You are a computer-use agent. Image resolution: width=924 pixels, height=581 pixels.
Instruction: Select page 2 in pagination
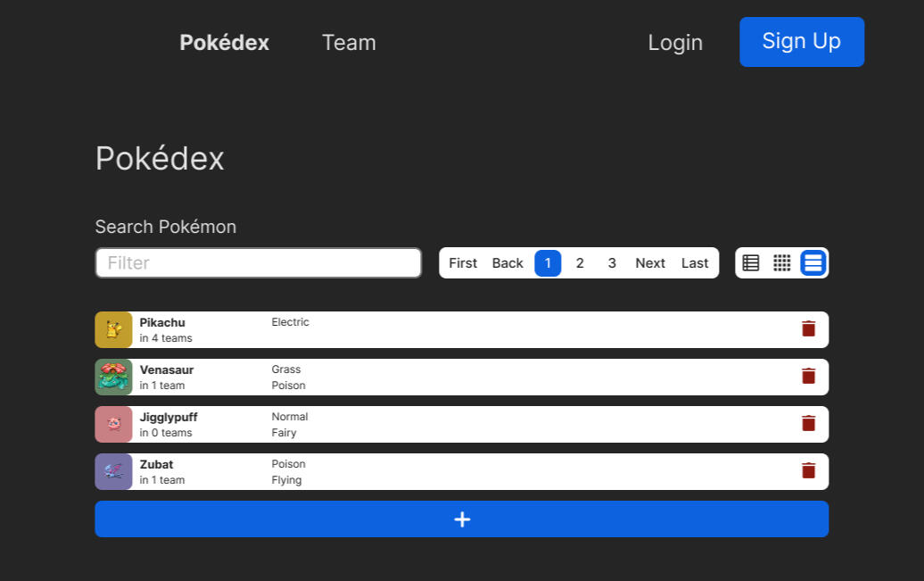pyautogui.click(x=580, y=263)
